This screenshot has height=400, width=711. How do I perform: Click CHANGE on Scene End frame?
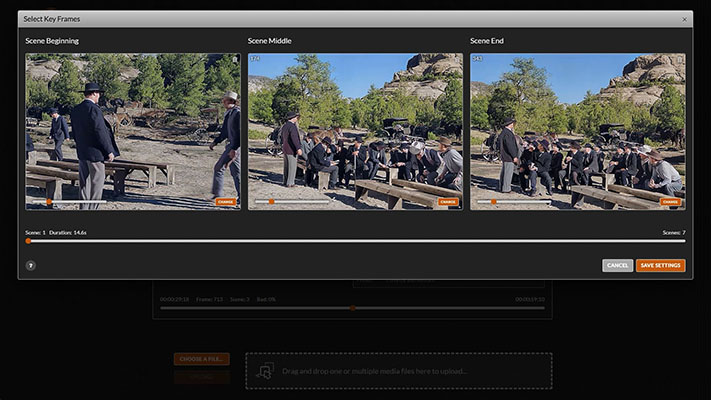(670, 202)
